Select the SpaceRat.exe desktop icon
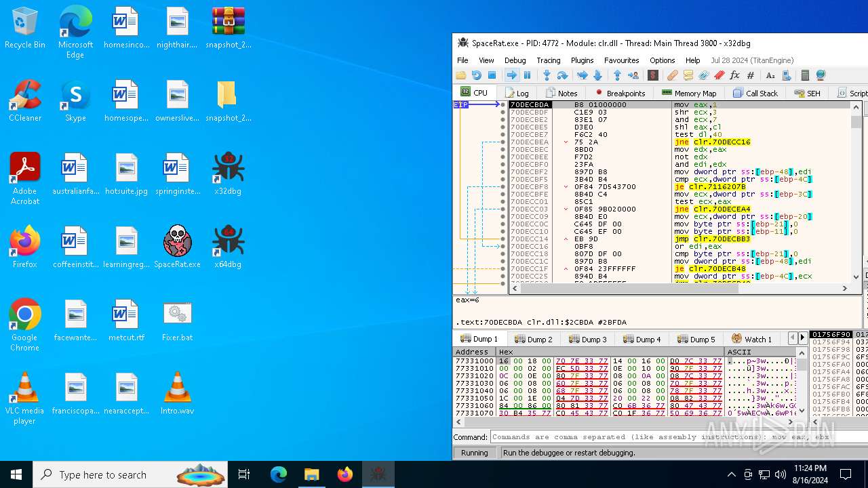The image size is (868, 488). tap(177, 247)
